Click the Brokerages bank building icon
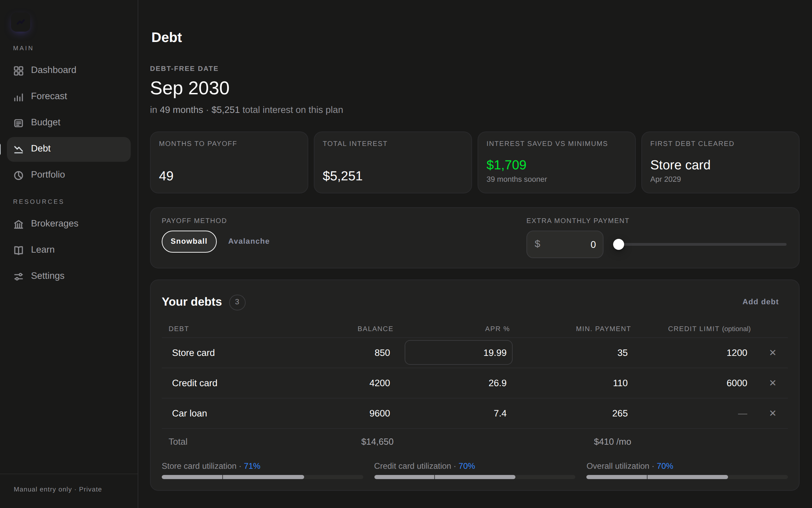Screen dimensions: 812x508 coord(19,224)
